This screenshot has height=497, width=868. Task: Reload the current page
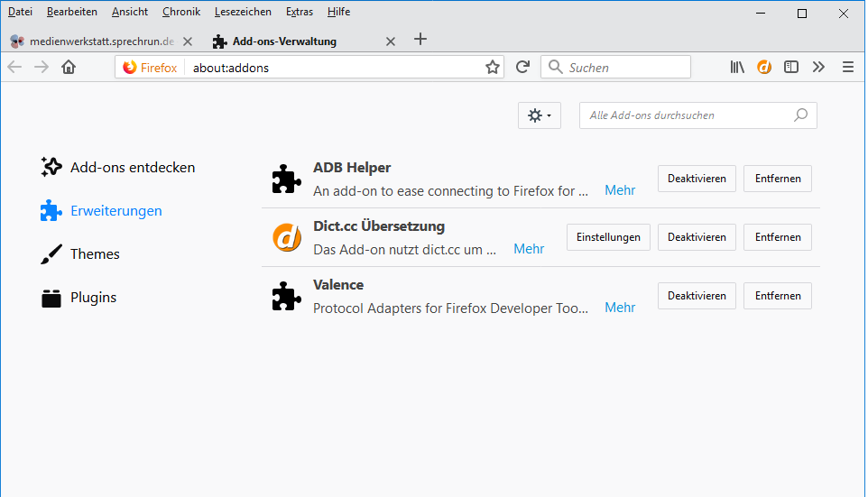point(522,67)
